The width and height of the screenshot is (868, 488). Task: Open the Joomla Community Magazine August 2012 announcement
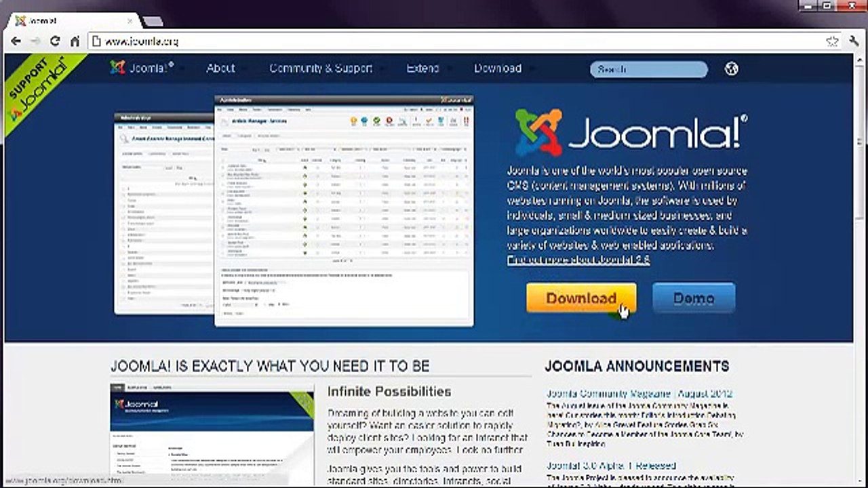coord(639,393)
